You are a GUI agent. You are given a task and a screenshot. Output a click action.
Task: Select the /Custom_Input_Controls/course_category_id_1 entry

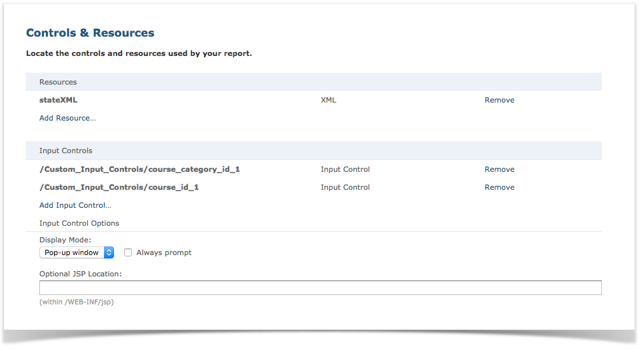[x=139, y=169]
